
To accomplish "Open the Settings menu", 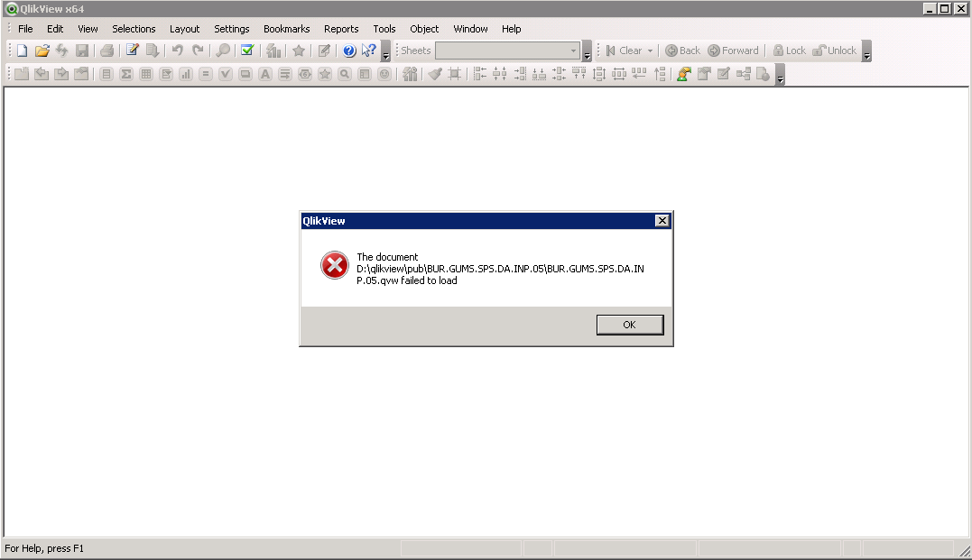I will 232,29.
